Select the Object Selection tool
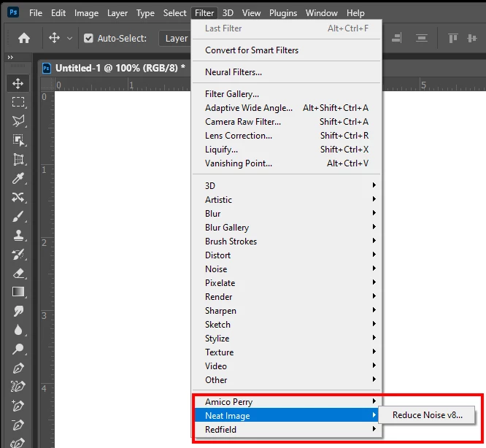Screen dimensions: 486x448 pyautogui.click(x=18, y=140)
